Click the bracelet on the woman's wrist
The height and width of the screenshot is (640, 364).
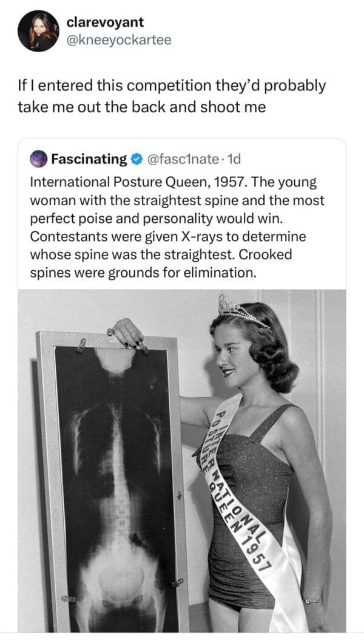click(313, 600)
